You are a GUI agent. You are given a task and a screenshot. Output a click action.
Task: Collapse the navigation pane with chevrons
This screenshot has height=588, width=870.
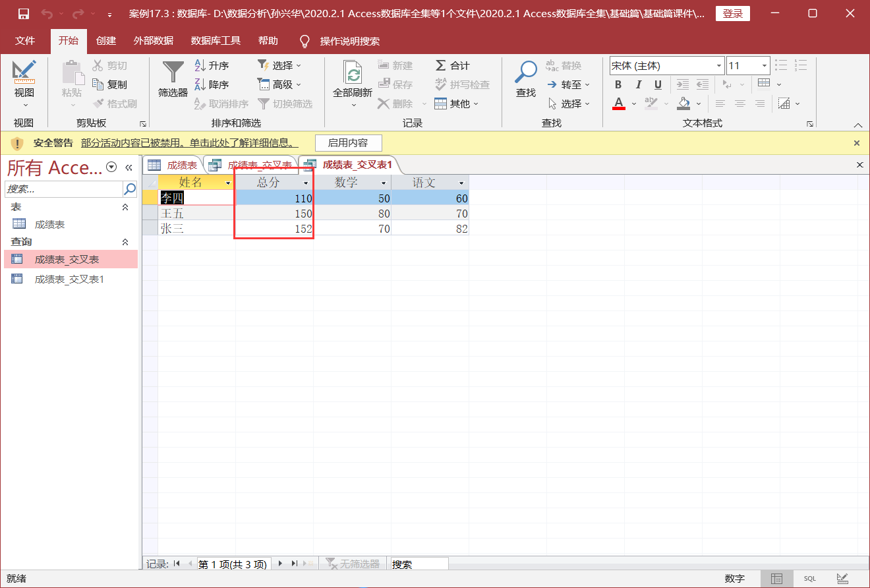pyautogui.click(x=129, y=167)
